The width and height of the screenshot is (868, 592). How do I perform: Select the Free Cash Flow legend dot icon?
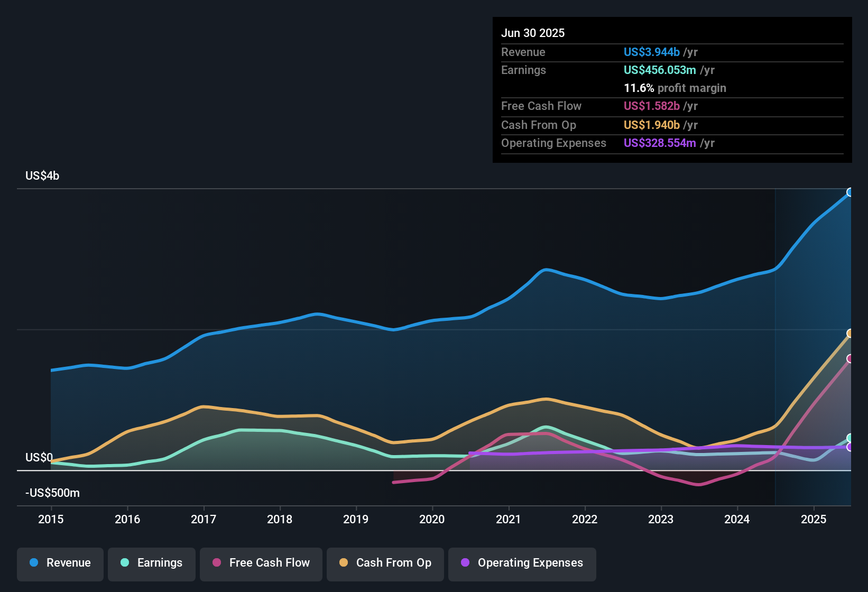(217, 563)
